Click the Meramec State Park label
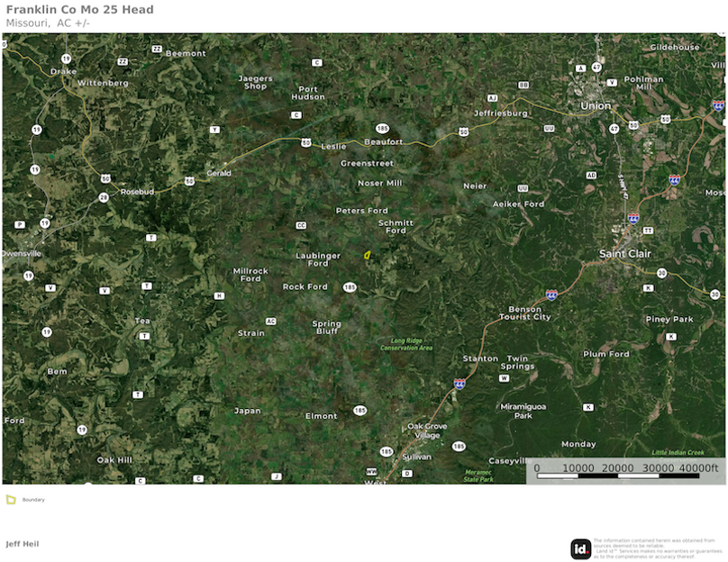 (x=478, y=476)
